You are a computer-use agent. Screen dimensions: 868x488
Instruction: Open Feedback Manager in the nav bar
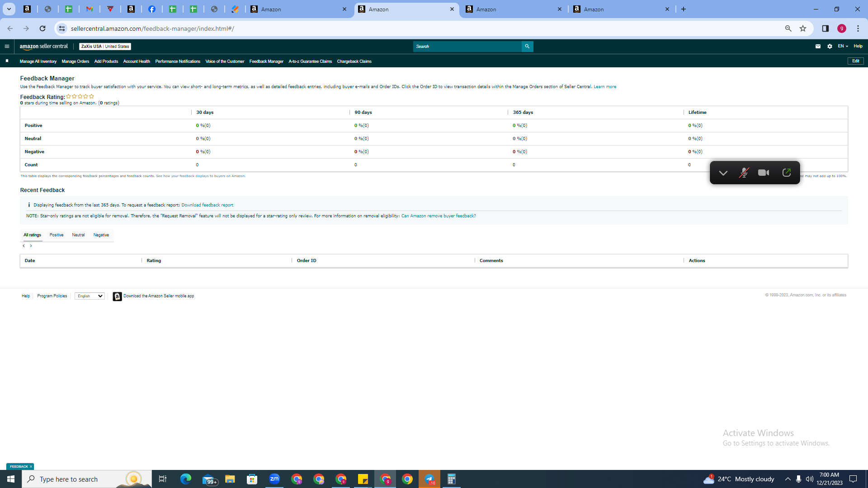[266, 61]
